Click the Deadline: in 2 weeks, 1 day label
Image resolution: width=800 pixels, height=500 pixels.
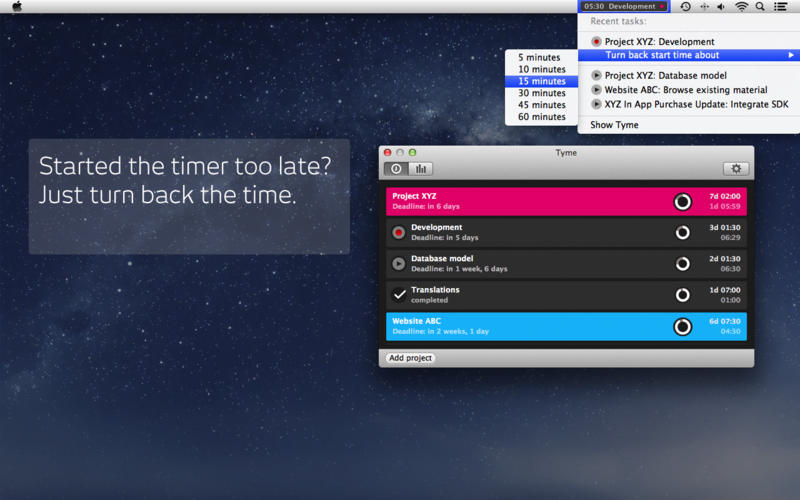click(x=440, y=332)
